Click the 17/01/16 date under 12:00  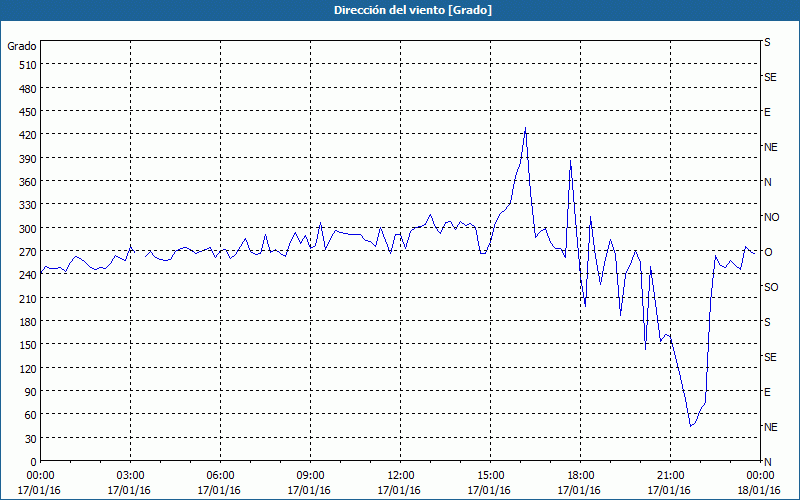[399, 490]
